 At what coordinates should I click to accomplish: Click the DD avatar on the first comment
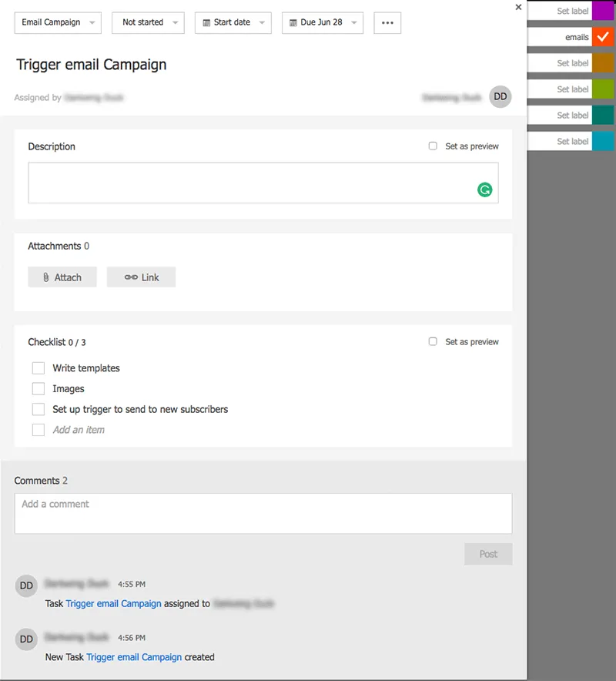tap(25, 585)
